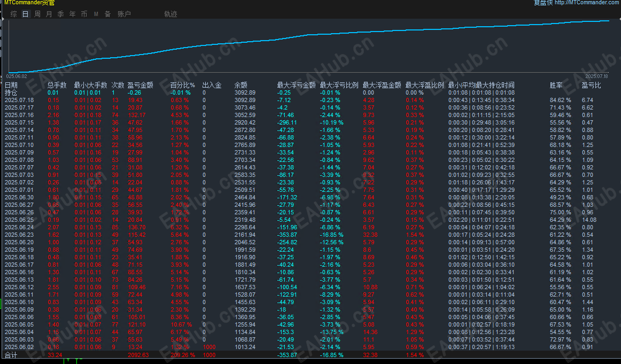621x364 pixels.
Task: Click the chart start date 025.06.02 label
Action: pos(17,76)
